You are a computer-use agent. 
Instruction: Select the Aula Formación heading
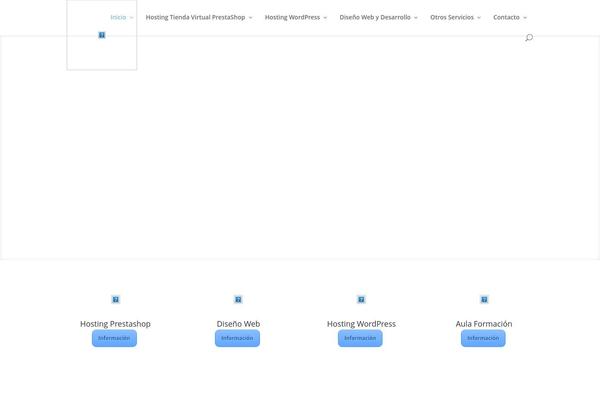pos(484,324)
